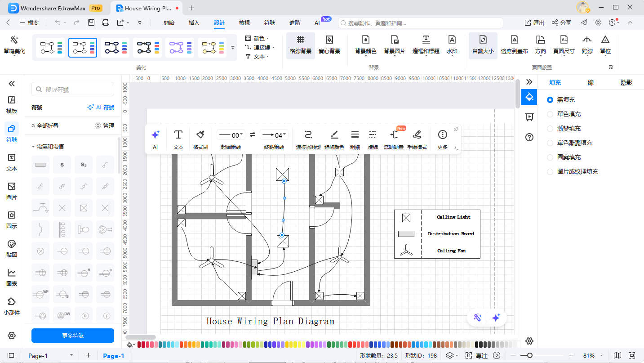Open the 線 tab in right panel
This screenshot has width=644, height=363.
pyautogui.click(x=591, y=82)
